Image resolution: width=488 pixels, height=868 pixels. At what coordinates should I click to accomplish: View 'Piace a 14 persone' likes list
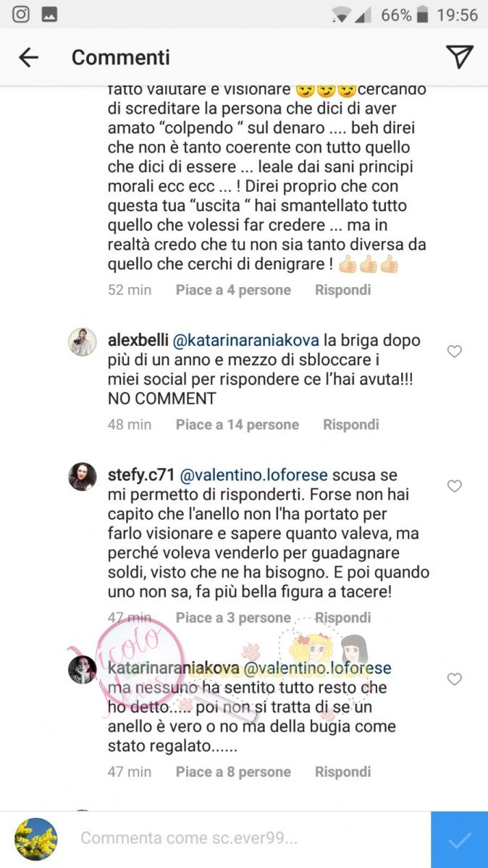point(237,425)
